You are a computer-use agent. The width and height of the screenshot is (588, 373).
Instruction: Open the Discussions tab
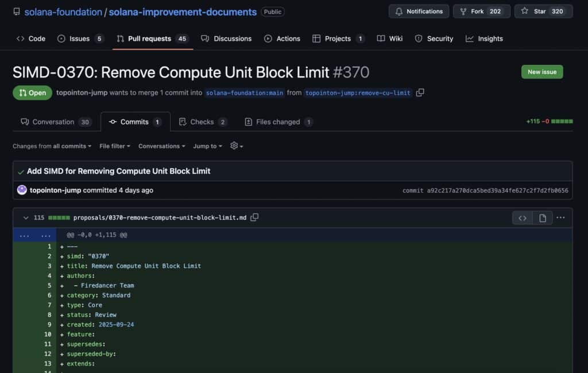[x=226, y=38]
